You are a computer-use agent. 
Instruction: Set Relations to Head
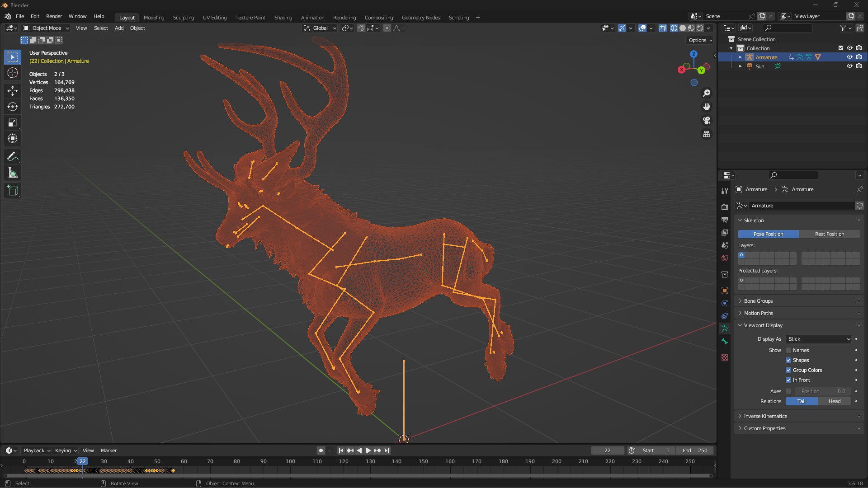[834, 401]
